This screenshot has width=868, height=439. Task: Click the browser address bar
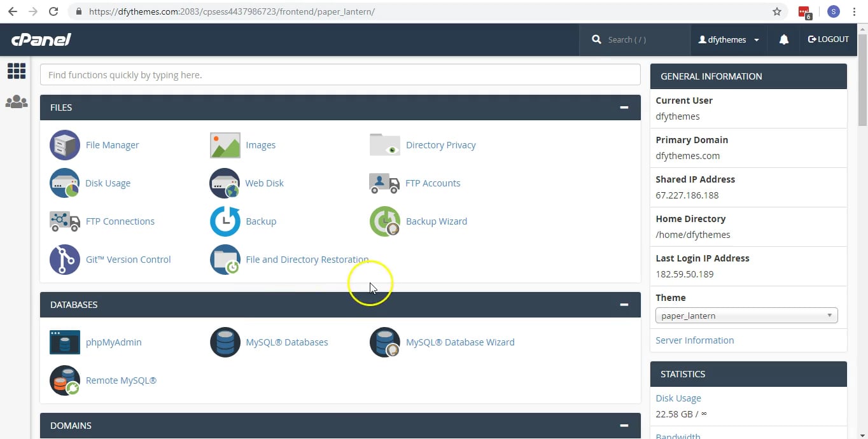[x=420, y=11]
